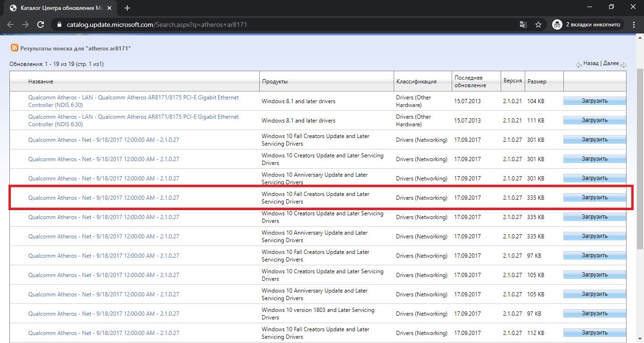Click the Далее pagination link
Viewport: 644px width, 343px height.
[x=611, y=63]
